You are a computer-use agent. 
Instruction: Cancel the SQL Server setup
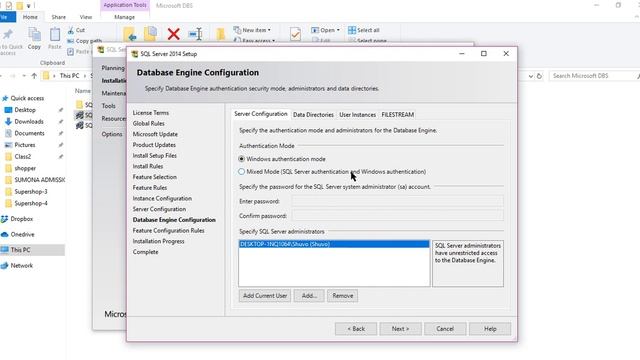(445, 329)
